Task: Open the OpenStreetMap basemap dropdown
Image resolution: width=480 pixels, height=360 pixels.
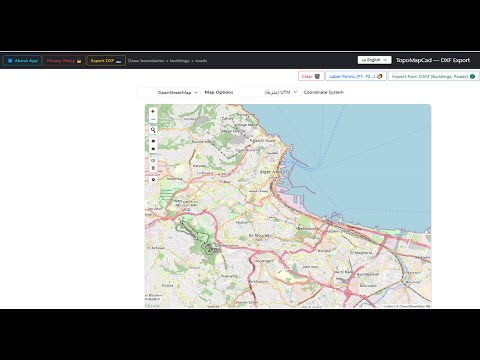Action: click(x=169, y=92)
